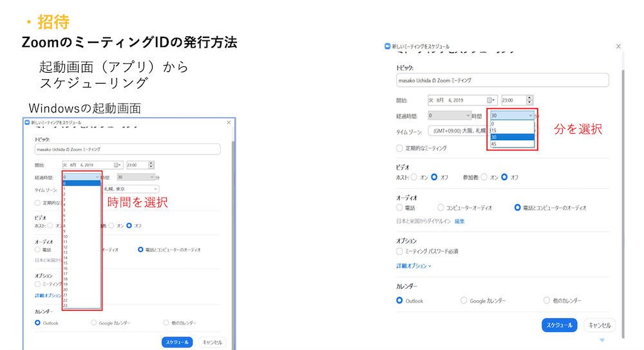Choose 30 minutes in the open minutes list
This screenshot has width=644, height=350.
pyautogui.click(x=512, y=137)
